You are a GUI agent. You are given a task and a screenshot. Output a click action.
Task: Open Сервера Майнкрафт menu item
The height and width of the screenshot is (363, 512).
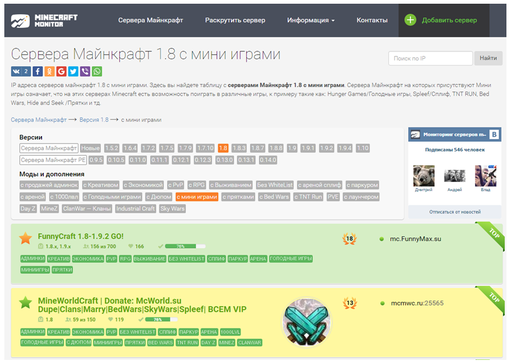(150, 20)
